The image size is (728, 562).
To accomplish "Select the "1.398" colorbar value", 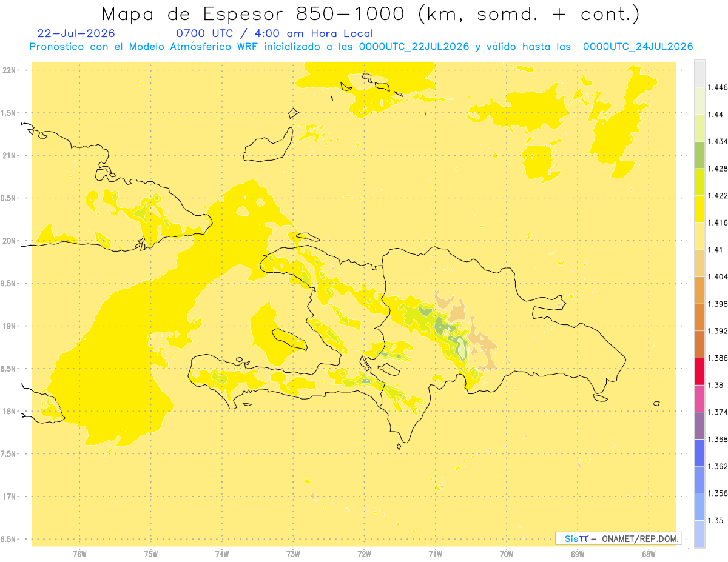I will tap(718, 304).
